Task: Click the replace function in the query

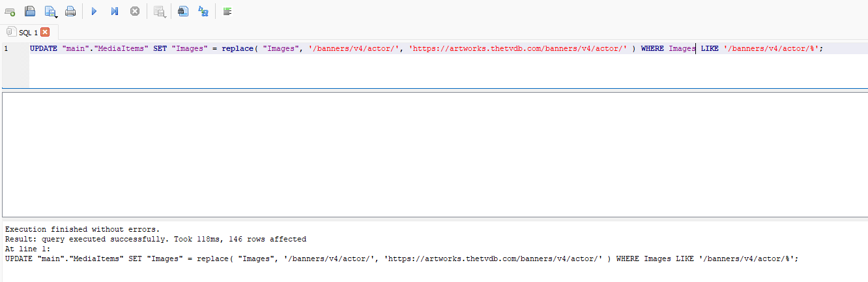Action: point(237,49)
